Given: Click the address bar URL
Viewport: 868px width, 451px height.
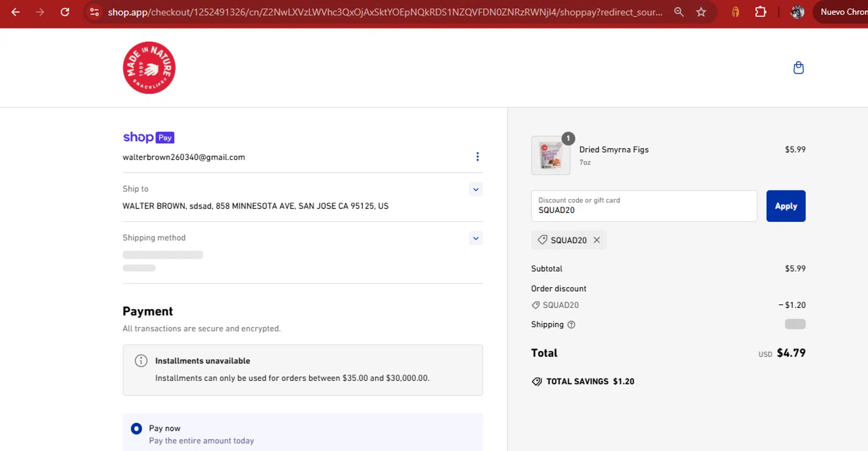Looking at the screenshot, I should 385,12.
